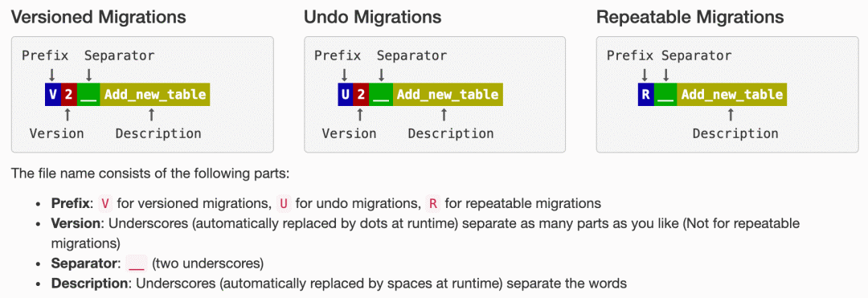Image resolution: width=868 pixels, height=298 pixels.
Task: Click the inline code V in Prefix bullet
Action: click(104, 203)
